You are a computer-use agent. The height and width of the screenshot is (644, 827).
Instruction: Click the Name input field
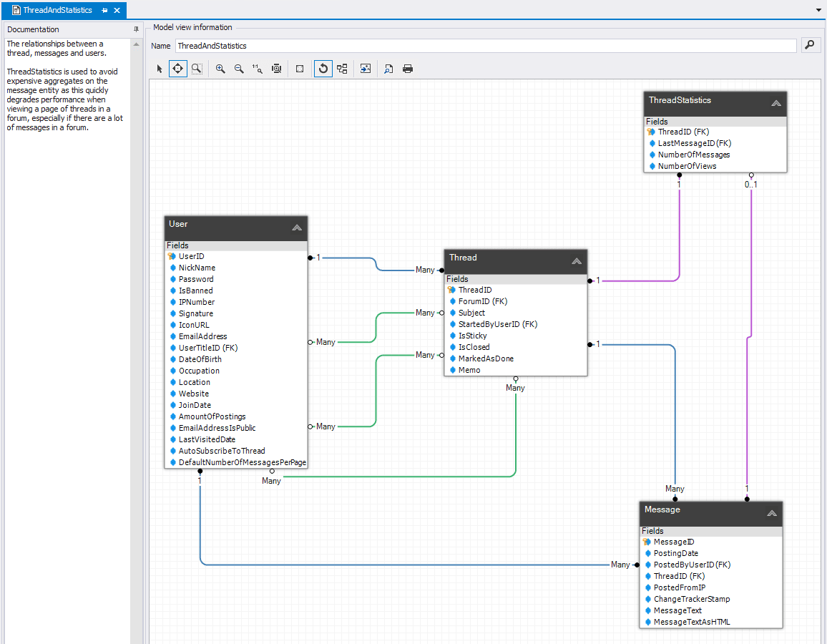(x=485, y=46)
